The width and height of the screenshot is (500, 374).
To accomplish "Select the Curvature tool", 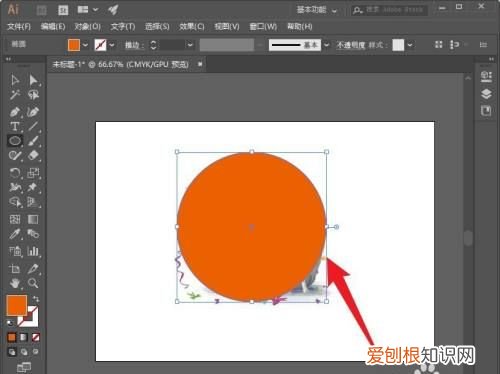I will [x=33, y=112].
